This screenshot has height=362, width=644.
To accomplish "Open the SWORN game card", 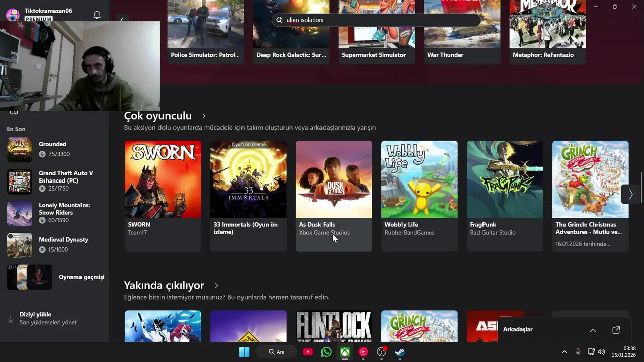I will 163,196.
